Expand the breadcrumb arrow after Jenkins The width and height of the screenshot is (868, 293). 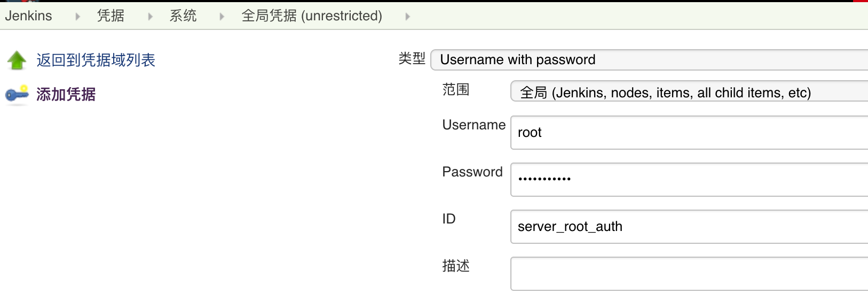78,17
